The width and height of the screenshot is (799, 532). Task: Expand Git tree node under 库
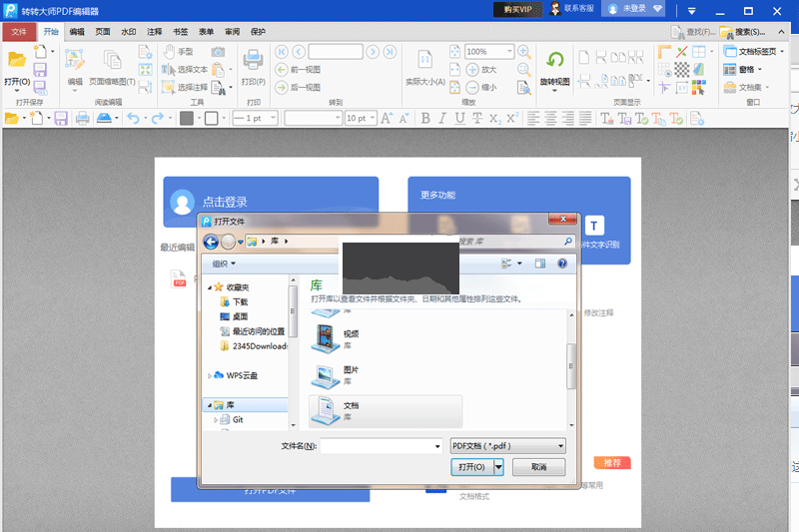(216, 420)
